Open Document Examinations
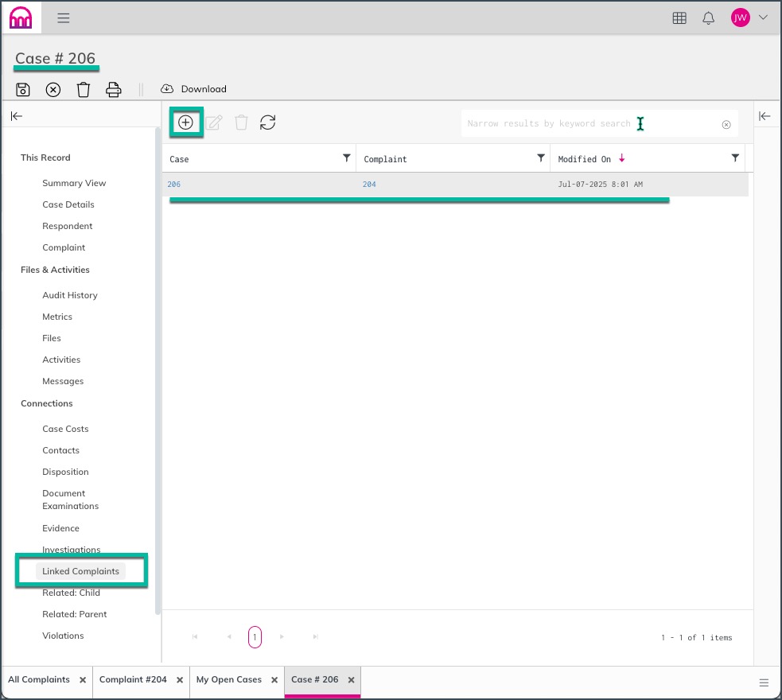782x700 pixels. coord(70,500)
